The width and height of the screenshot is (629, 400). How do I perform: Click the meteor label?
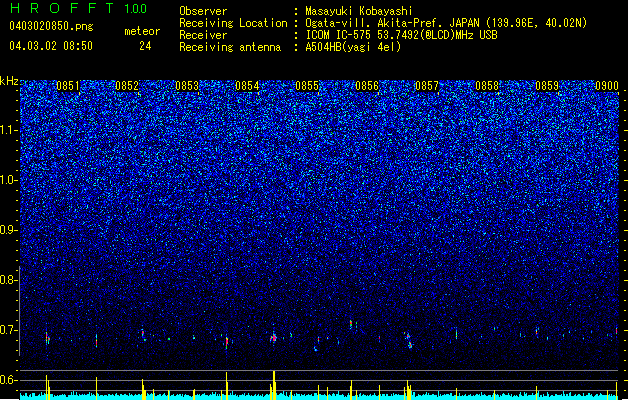pos(142,31)
